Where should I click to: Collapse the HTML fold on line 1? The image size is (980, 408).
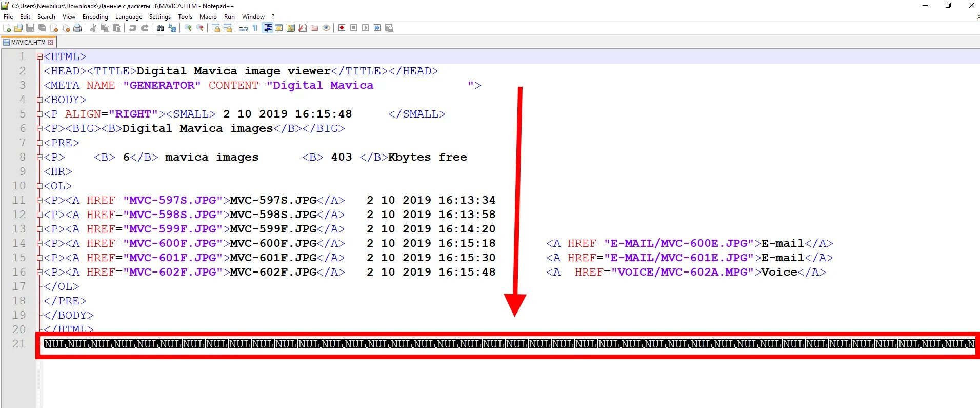click(39, 57)
